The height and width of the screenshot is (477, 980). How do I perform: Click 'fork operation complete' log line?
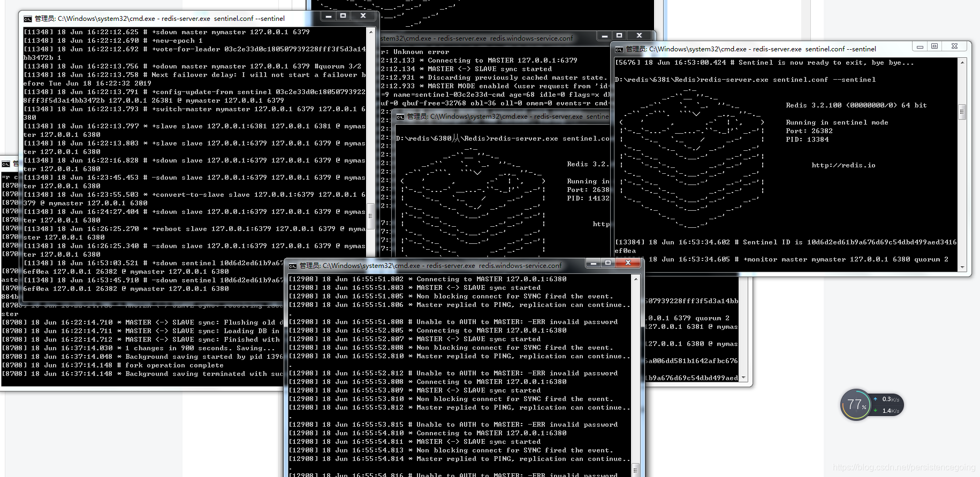pyautogui.click(x=112, y=365)
